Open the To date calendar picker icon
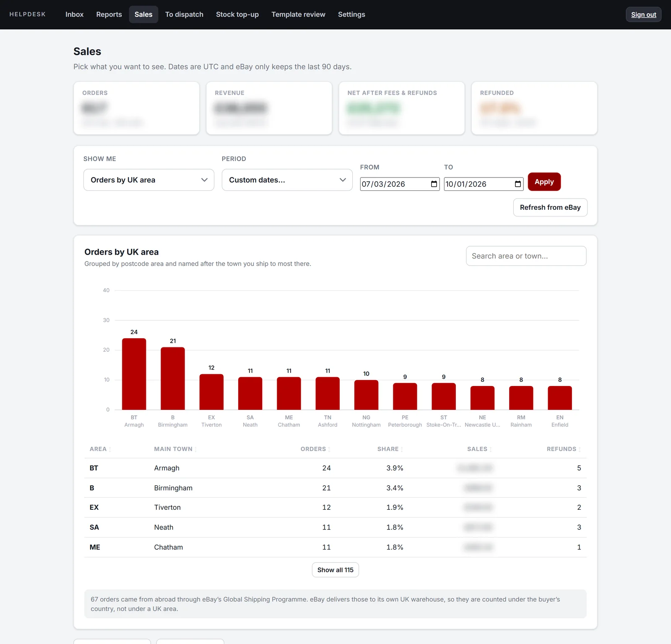This screenshot has width=671, height=644. pyautogui.click(x=518, y=184)
